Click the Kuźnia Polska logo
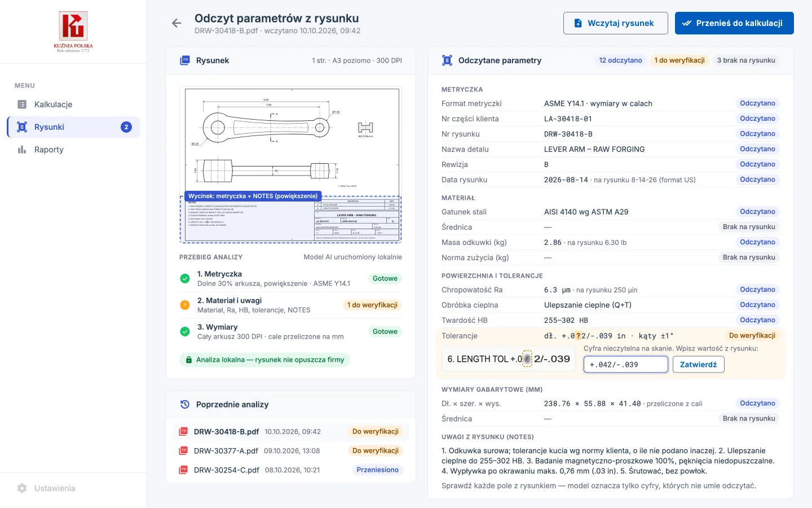The height and width of the screenshot is (508, 812). click(73, 32)
